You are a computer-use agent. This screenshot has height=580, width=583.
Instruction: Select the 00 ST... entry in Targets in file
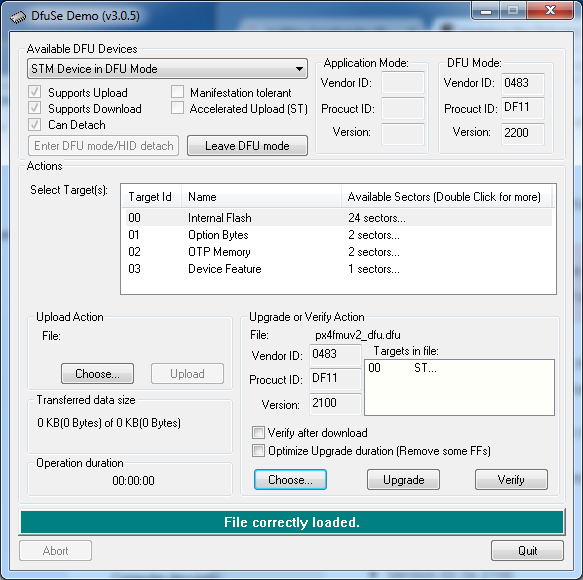[402, 368]
